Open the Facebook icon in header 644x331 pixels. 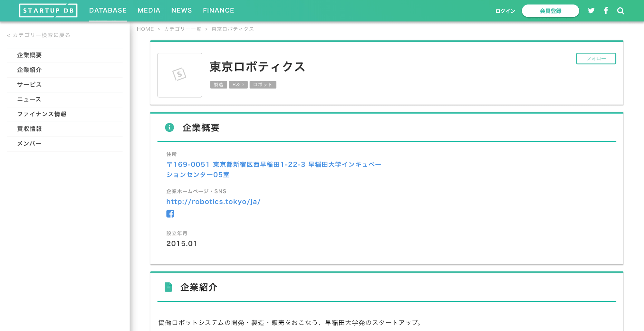click(x=606, y=11)
